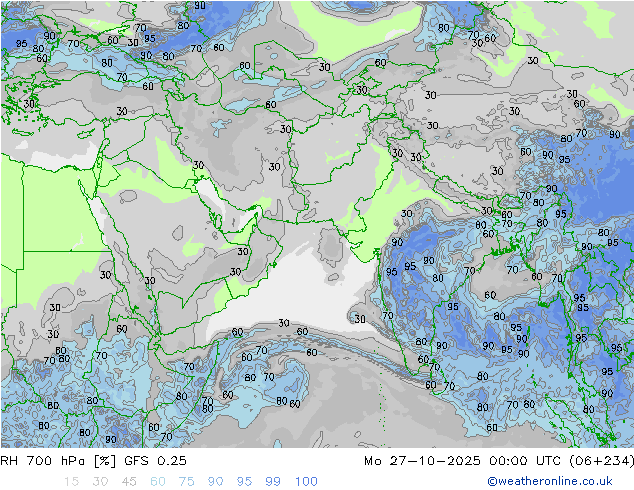Click the legend value 30 under the title
The width and height of the screenshot is (634, 490).
click(100, 481)
